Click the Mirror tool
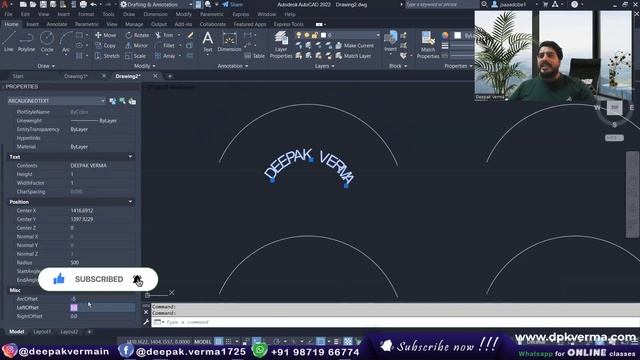Image resolution: width=640 pixels, height=360 pixels. 136,46
